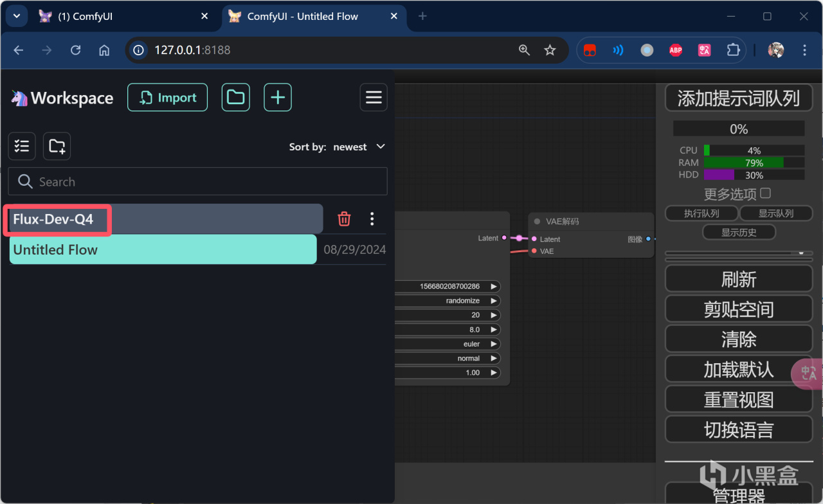
Task: Click the 显示历史 button
Action: coord(739,232)
